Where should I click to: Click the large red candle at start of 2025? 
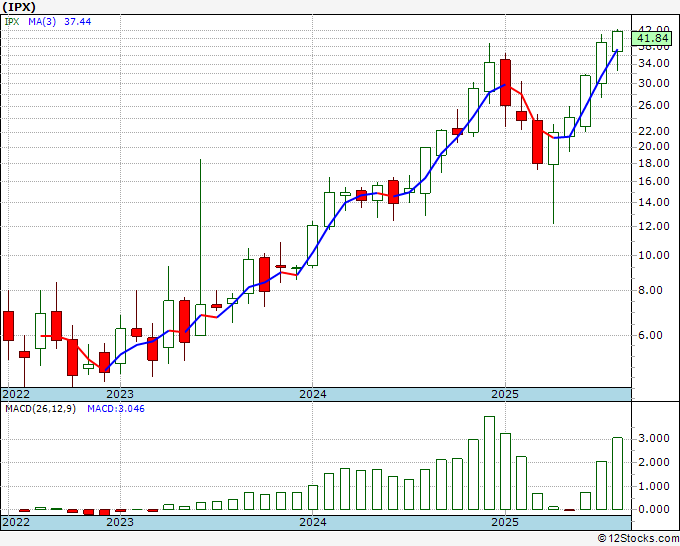505,82
